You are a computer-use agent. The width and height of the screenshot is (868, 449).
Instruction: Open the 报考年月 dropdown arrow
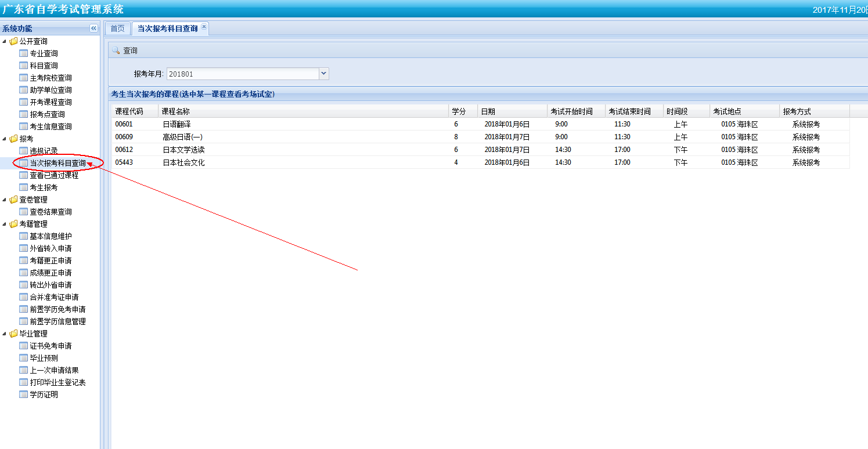324,74
